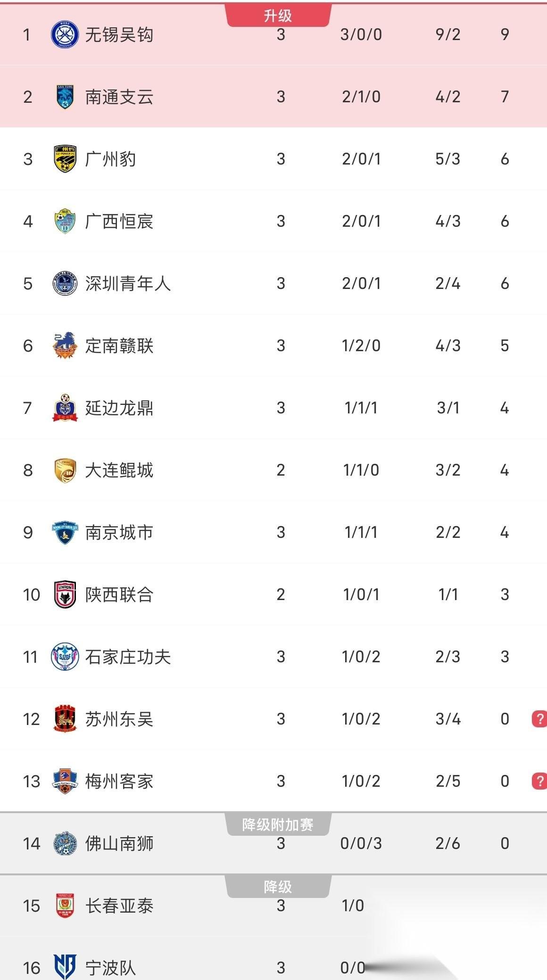Select the 无锡吴钩 team crest logo

click(65, 34)
